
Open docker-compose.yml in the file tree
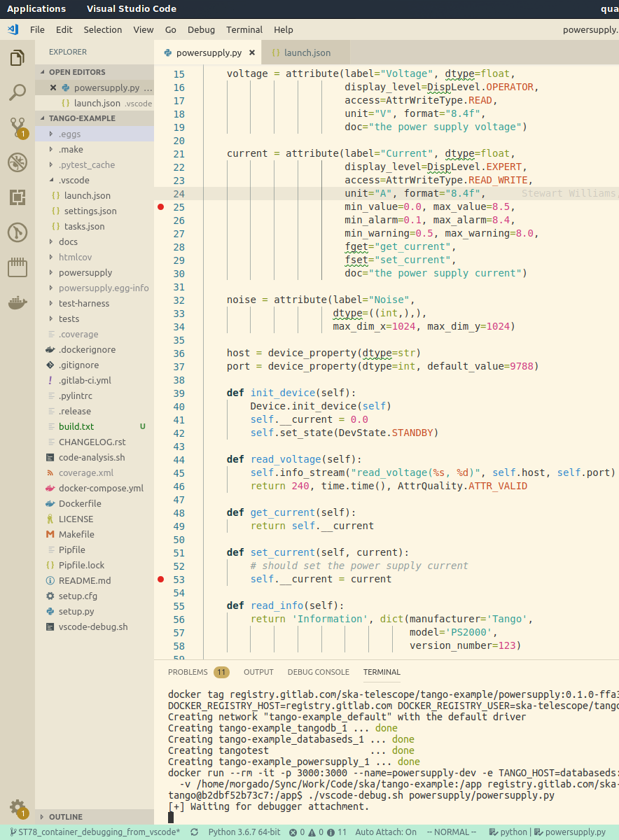pos(95,488)
